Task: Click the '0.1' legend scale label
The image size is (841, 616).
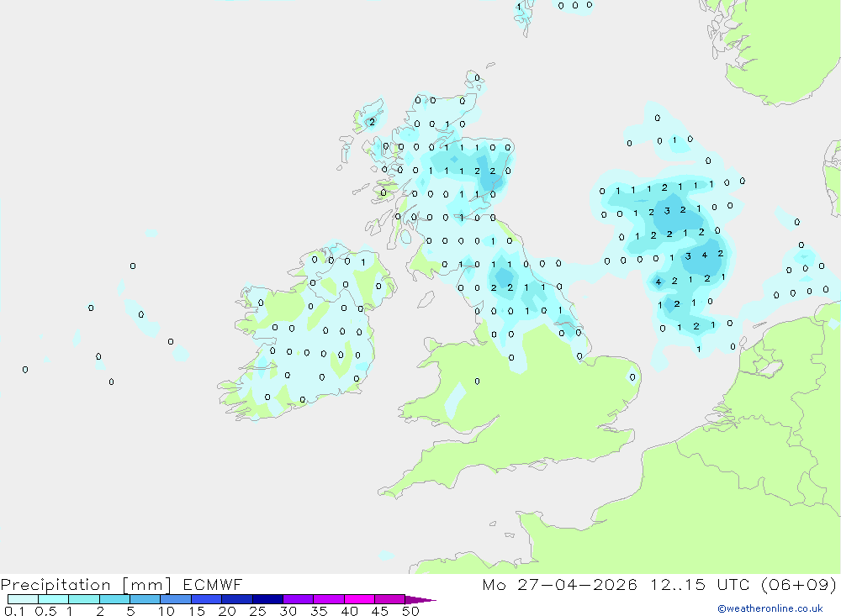Action: [x=14, y=611]
